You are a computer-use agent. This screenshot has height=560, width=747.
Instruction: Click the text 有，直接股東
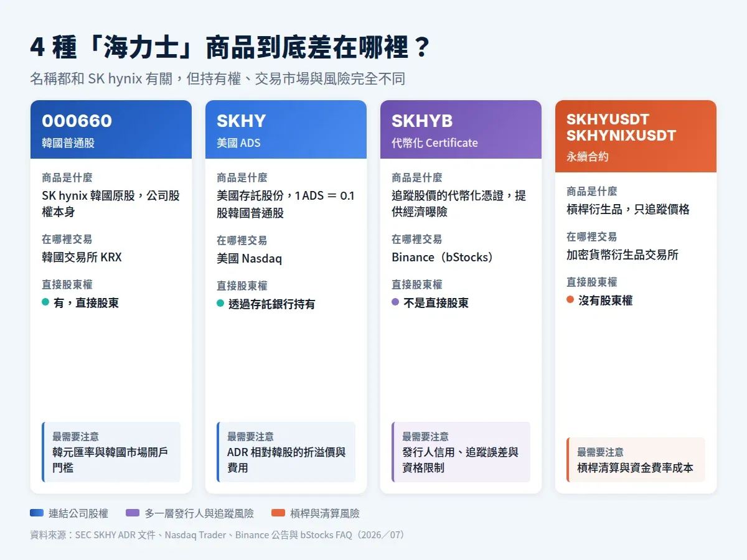(86, 303)
